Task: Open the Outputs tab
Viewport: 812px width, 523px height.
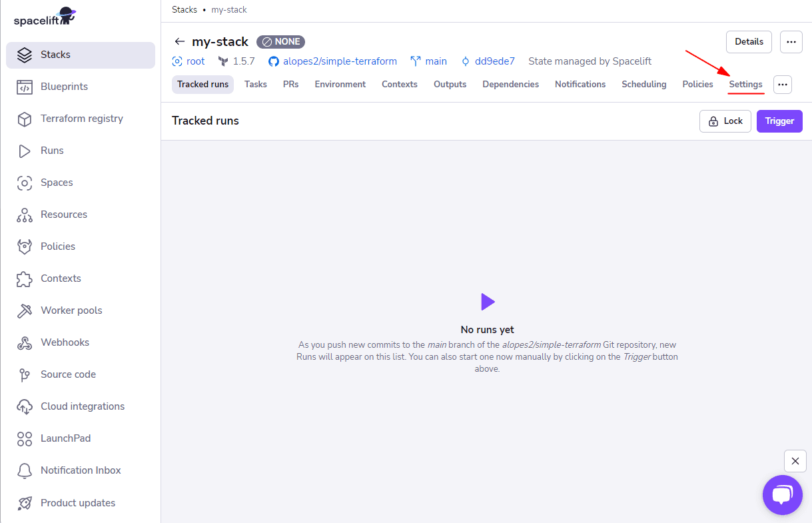Action: coord(450,85)
